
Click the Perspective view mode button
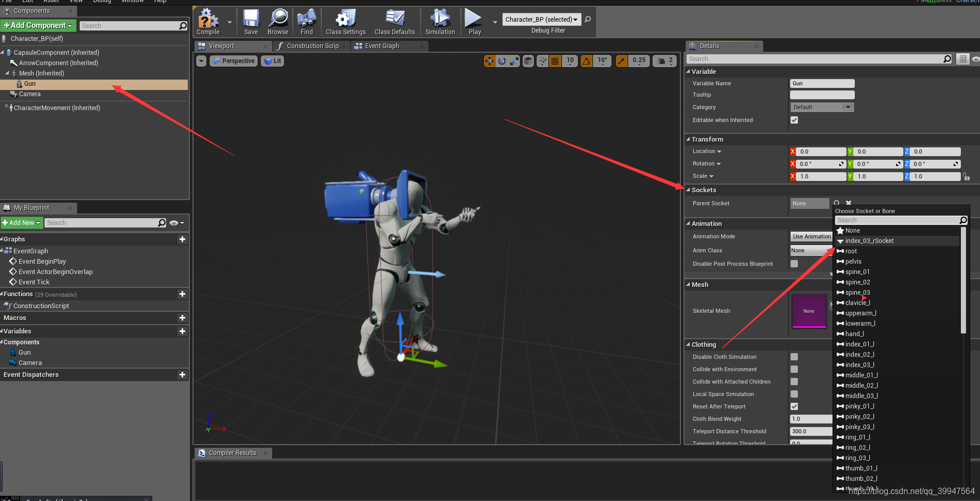(x=233, y=61)
